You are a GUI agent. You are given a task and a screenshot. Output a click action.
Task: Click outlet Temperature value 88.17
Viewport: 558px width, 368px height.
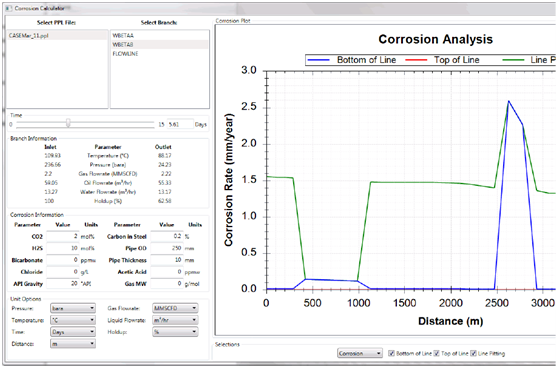click(x=164, y=156)
